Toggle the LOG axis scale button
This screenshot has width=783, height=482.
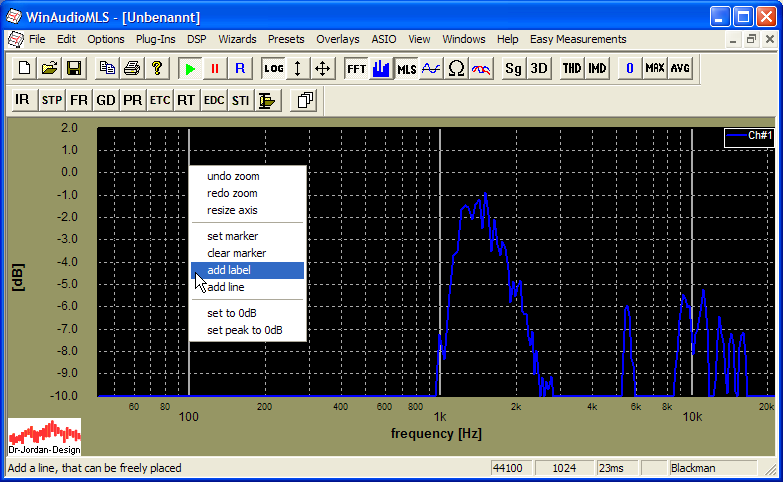click(274, 68)
